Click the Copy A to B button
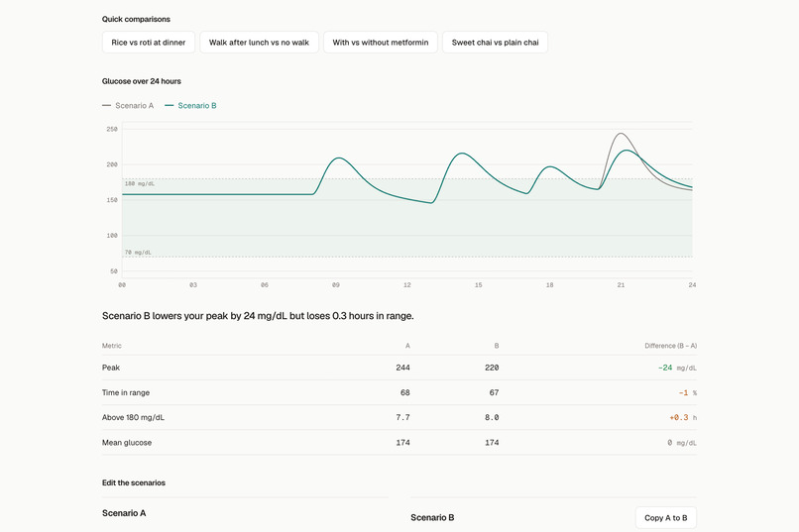 tap(665, 518)
